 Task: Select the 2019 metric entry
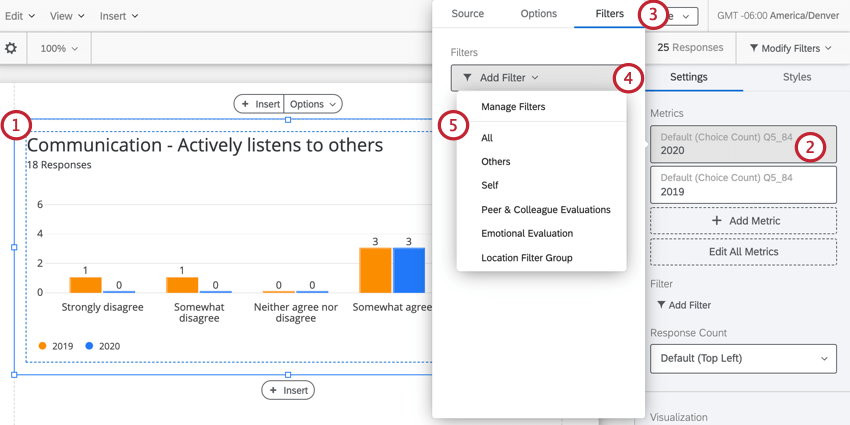pyautogui.click(x=743, y=185)
